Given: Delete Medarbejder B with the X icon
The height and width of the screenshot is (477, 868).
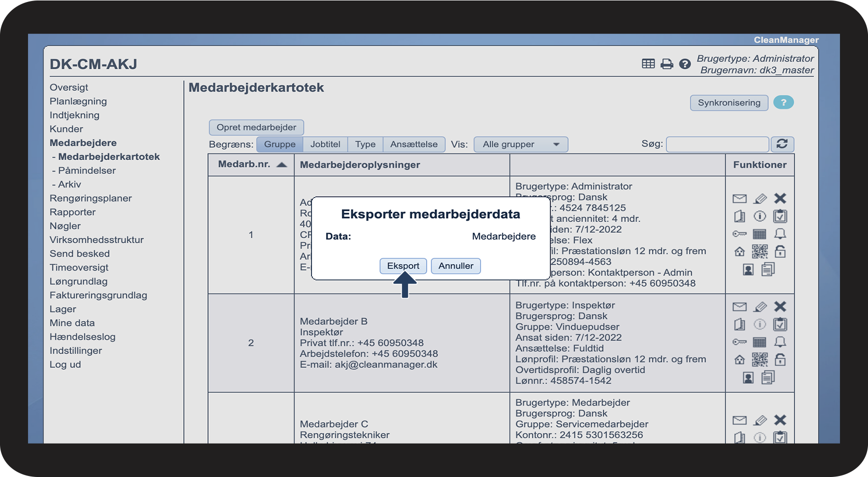Looking at the screenshot, I should (780, 307).
